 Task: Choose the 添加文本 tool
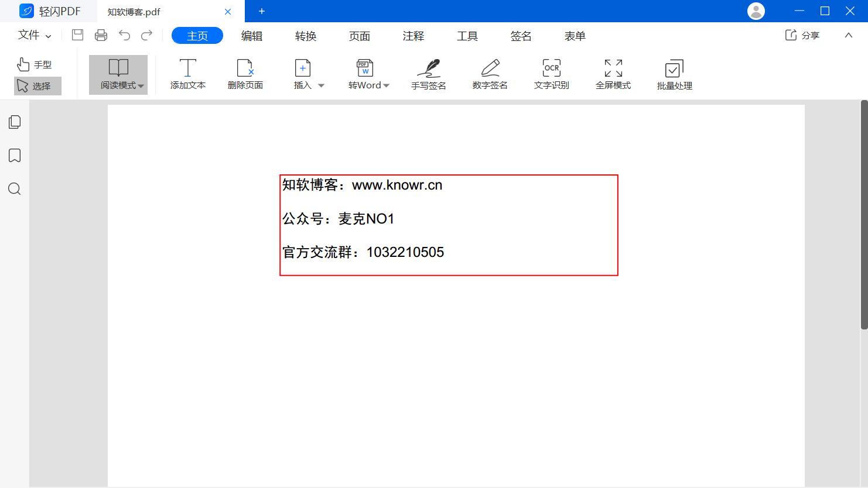point(188,74)
